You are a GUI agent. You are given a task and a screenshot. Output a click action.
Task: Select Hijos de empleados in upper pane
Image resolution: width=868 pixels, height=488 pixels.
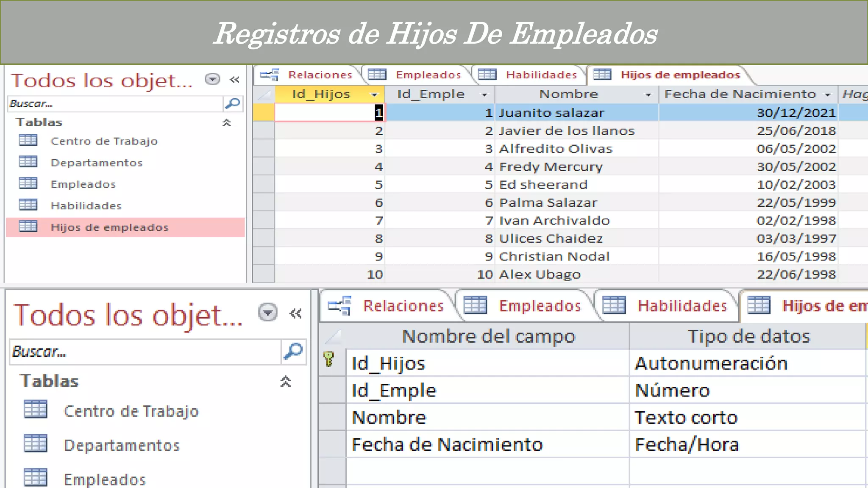tap(125, 227)
